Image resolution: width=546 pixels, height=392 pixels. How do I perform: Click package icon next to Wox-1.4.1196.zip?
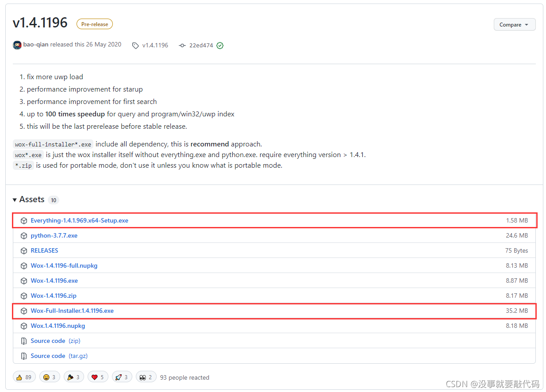click(24, 296)
